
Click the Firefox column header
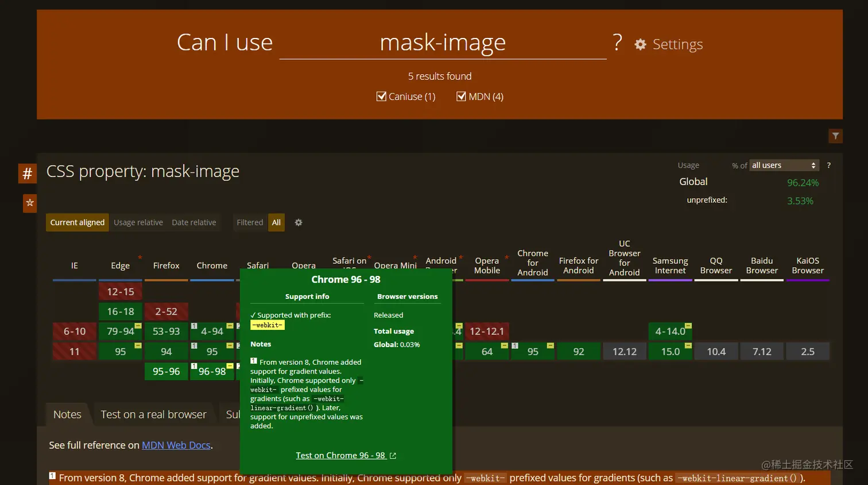[166, 265]
